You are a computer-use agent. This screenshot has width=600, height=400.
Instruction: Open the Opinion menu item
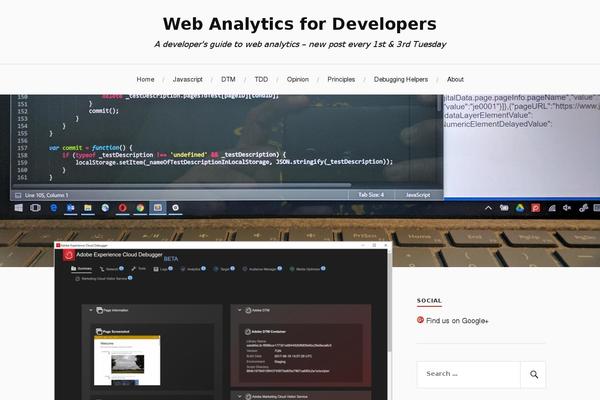tap(298, 79)
